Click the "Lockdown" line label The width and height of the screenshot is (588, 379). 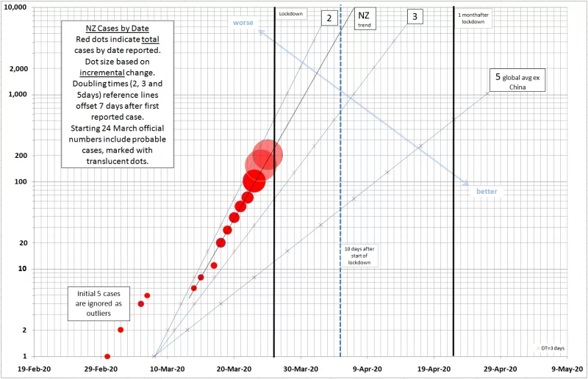point(291,14)
